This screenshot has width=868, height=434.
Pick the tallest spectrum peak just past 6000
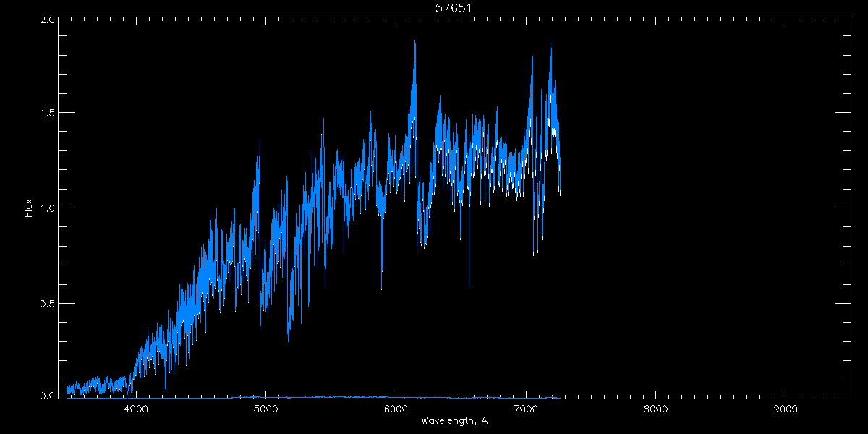(x=414, y=42)
